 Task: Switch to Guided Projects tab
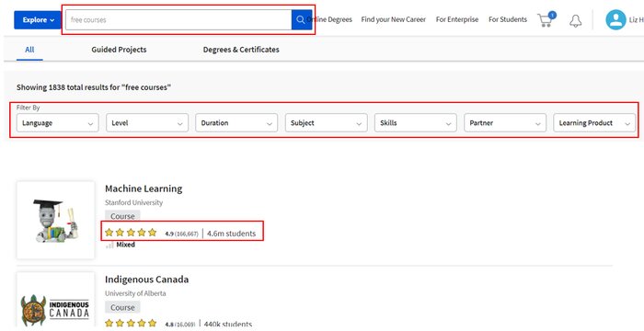tap(119, 50)
